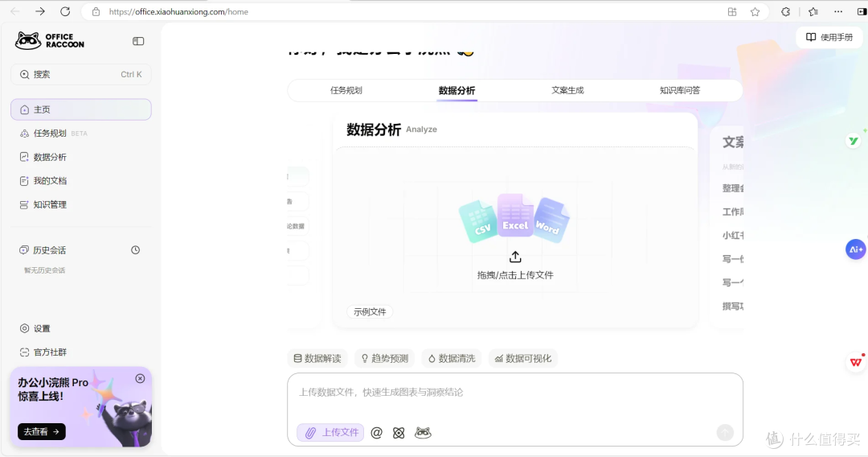Image resolution: width=868 pixels, height=457 pixels.
Task: Click the Office Raccoon logo
Action: pos(50,40)
